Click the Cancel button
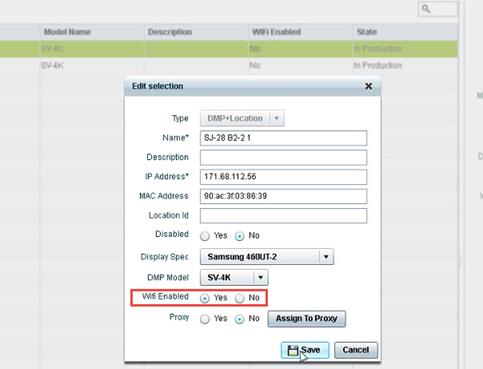 coord(356,350)
